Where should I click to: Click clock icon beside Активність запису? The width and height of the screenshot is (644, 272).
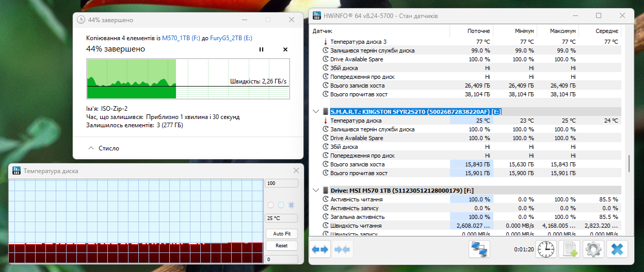pyautogui.click(x=325, y=208)
